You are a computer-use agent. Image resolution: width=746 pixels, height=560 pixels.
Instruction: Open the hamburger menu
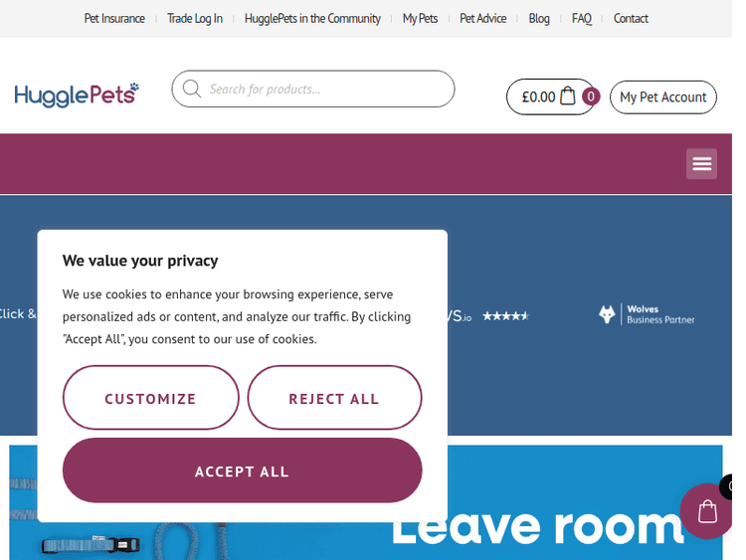coord(701,164)
